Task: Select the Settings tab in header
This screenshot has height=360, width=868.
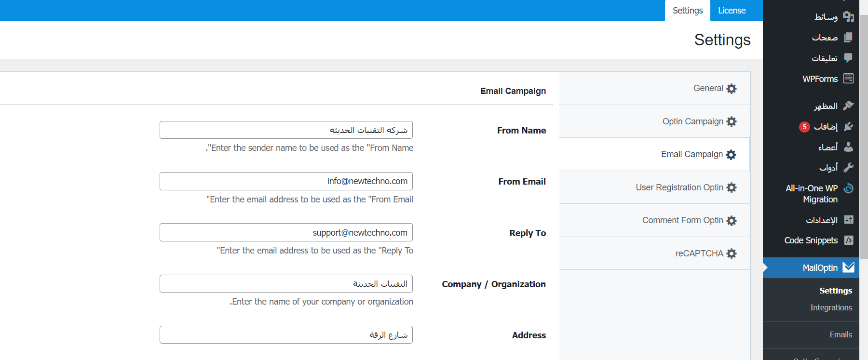Action: coord(688,11)
